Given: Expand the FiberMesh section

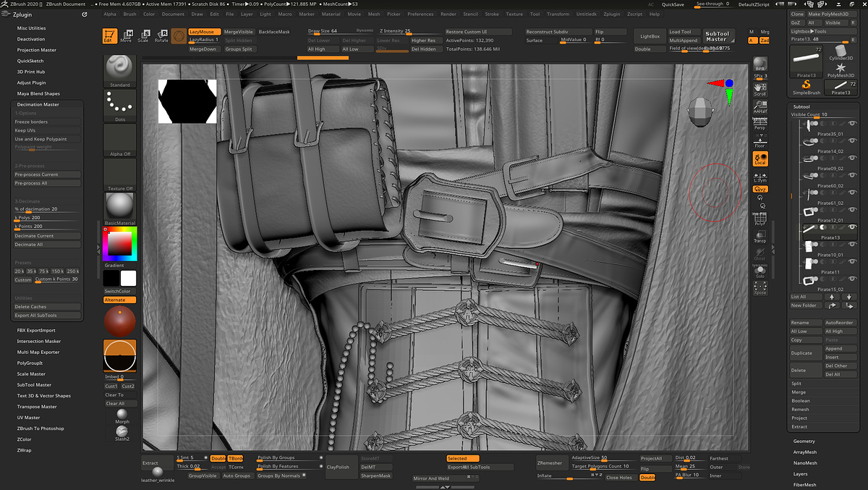Looking at the screenshot, I should tap(804, 484).
